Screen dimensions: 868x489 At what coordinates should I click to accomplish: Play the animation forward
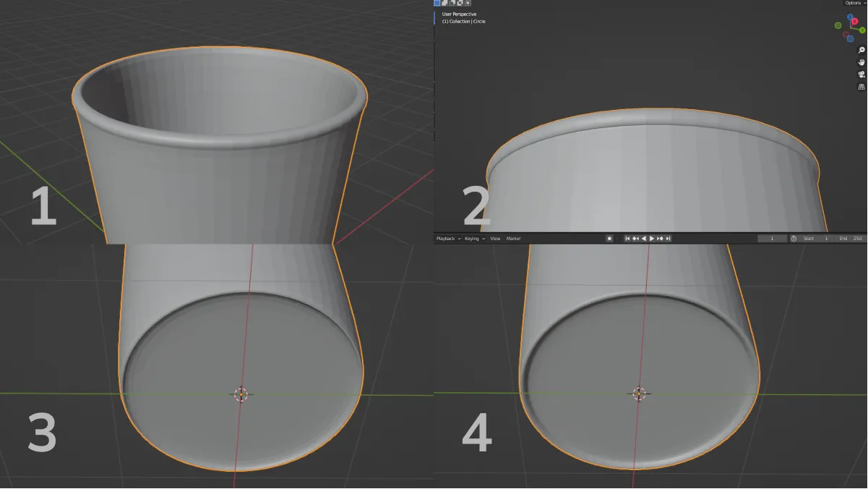point(652,239)
